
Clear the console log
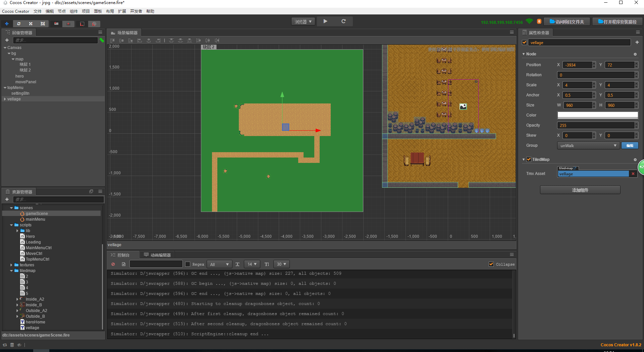(113, 264)
